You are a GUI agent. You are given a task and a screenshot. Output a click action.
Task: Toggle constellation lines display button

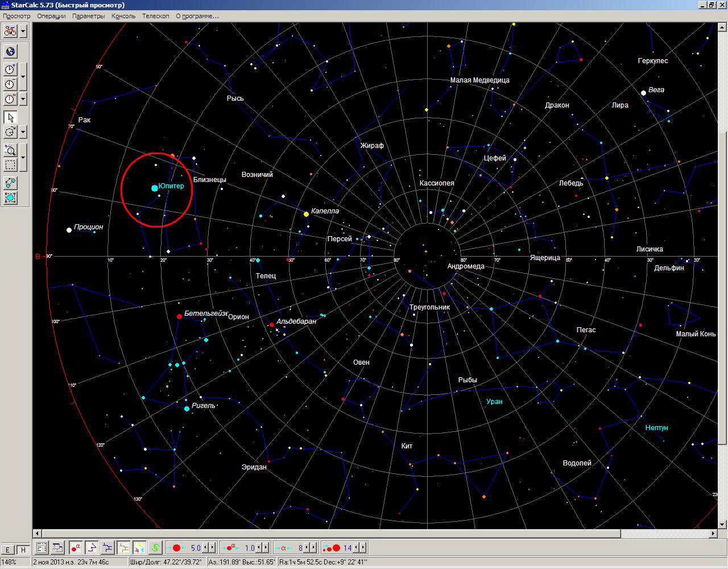point(91,548)
